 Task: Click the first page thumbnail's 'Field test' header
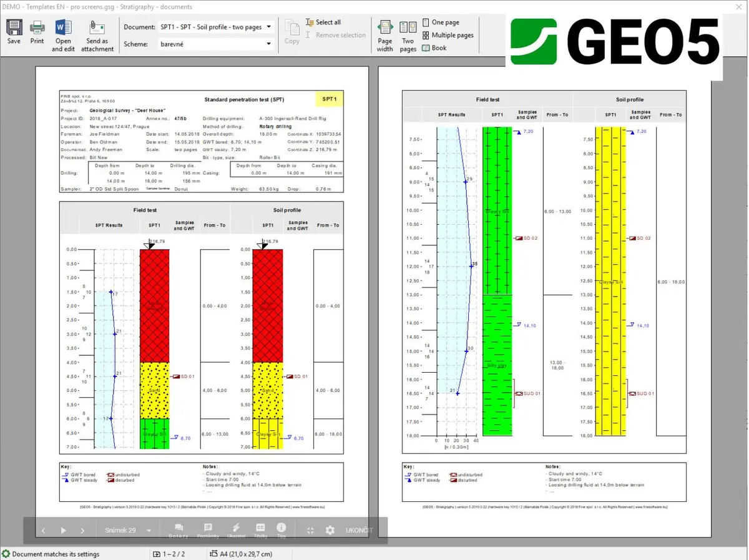[145, 210]
